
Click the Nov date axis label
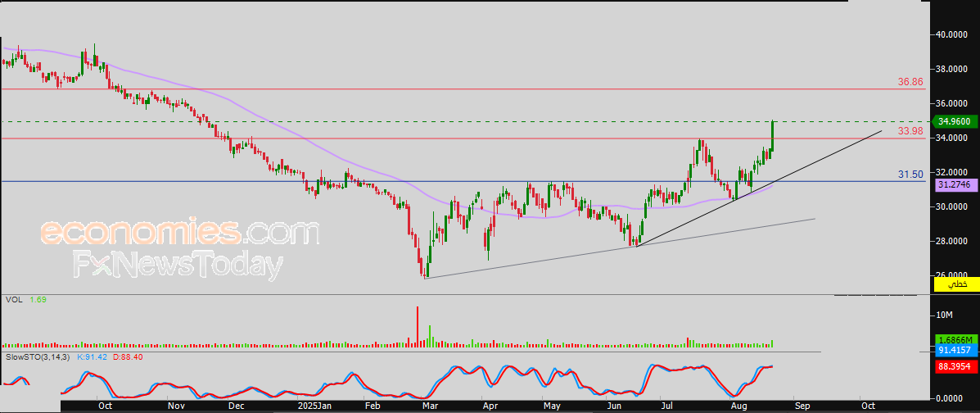177,406
